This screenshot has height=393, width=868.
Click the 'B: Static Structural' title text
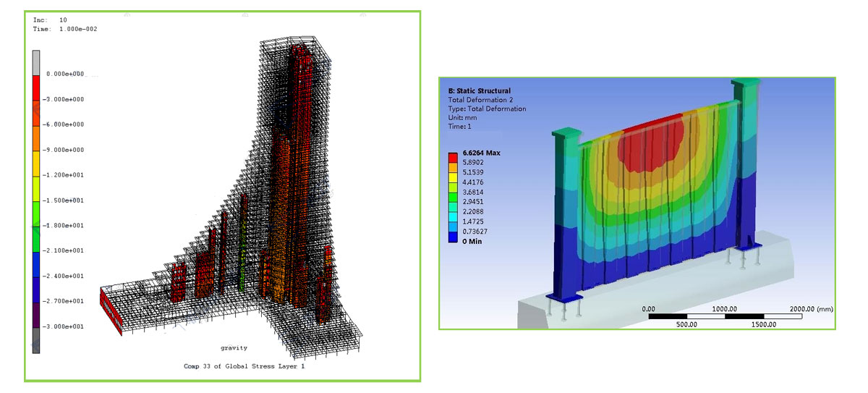click(x=479, y=90)
